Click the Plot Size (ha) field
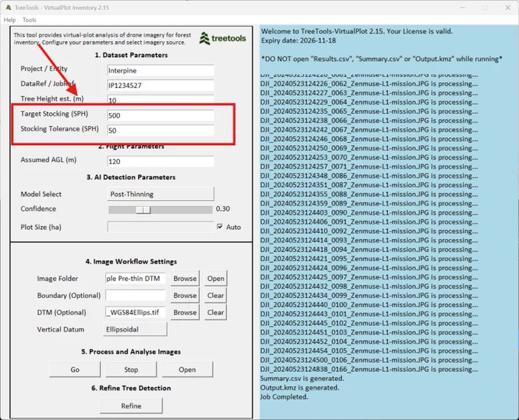The width and height of the screenshot is (519, 420). (160, 227)
